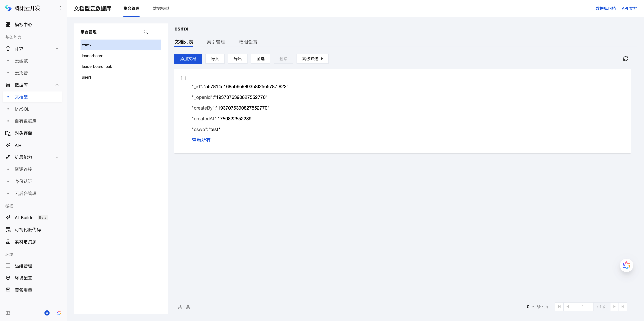
Task: Click the Tencent CloudBase logo icon
Action: (8, 8)
